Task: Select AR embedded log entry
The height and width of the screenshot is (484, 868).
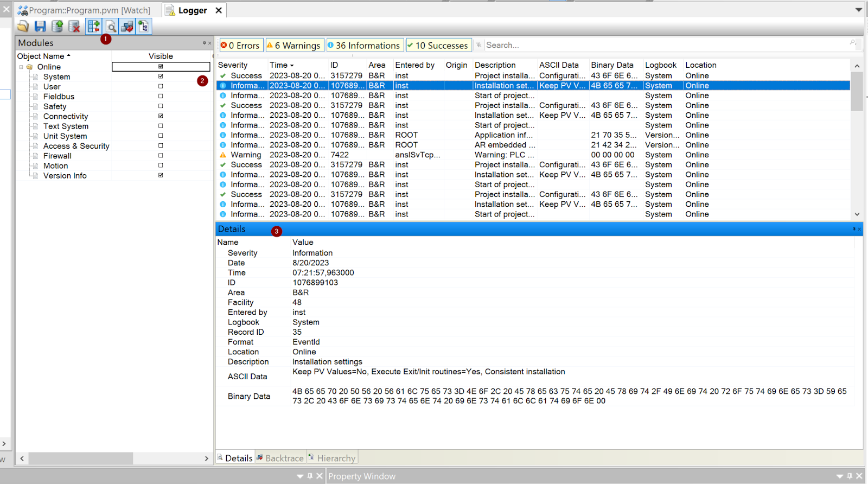Action: 533,145
